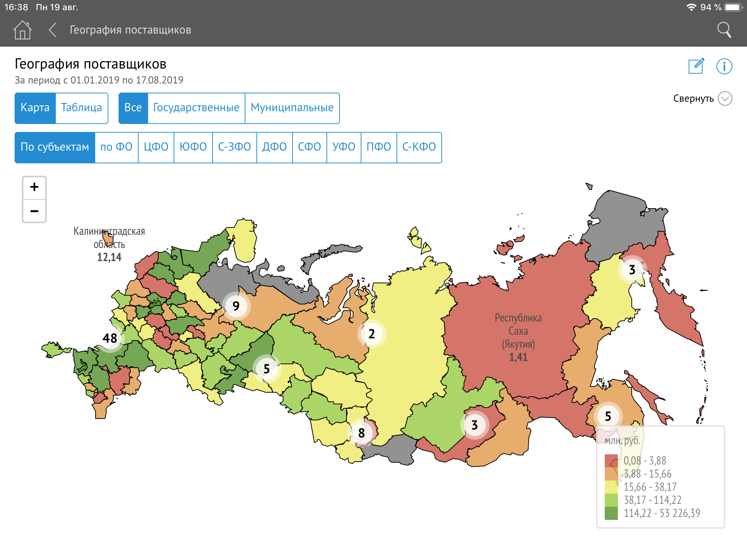747x560 pixels.
Task: Switch view to Таблица
Action: (81, 108)
